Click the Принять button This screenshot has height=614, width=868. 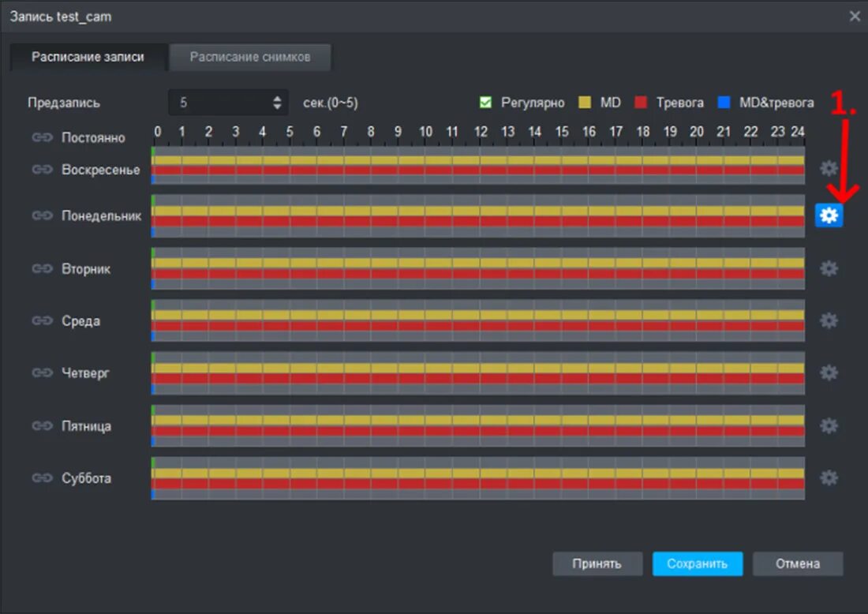point(597,563)
